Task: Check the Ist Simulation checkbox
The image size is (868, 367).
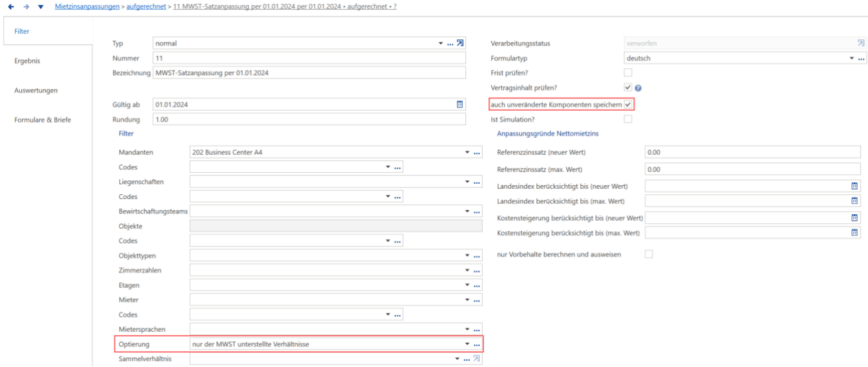Action: (627, 119)
